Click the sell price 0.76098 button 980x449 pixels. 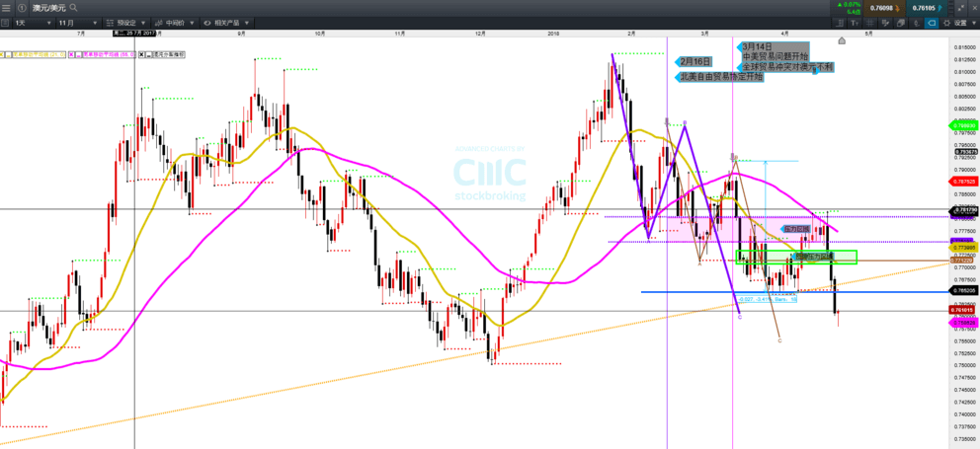tap(884, 8)
